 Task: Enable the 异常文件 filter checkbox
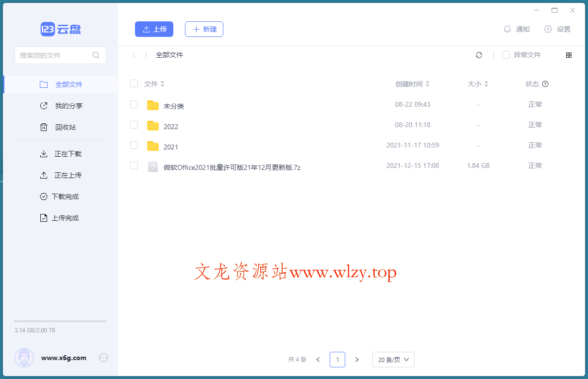coord(505,55)
